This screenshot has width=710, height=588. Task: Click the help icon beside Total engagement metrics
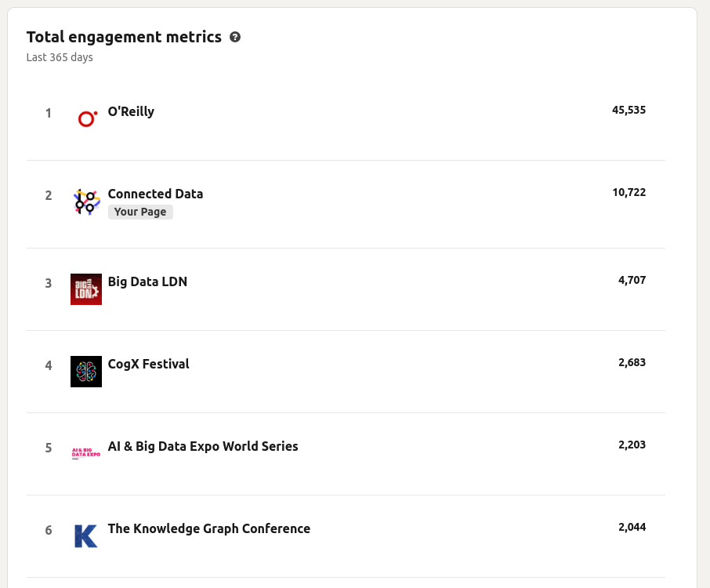point(235,37)
